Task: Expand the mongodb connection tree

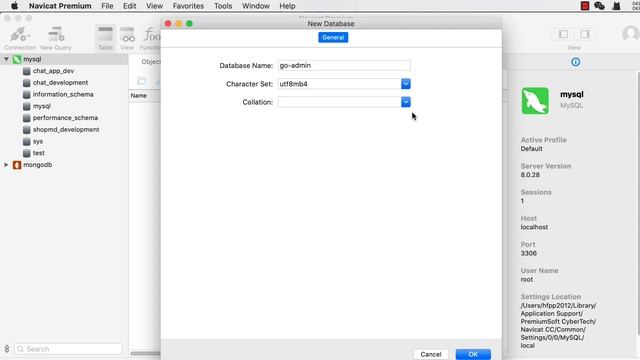Action: [x=6, y=165]
